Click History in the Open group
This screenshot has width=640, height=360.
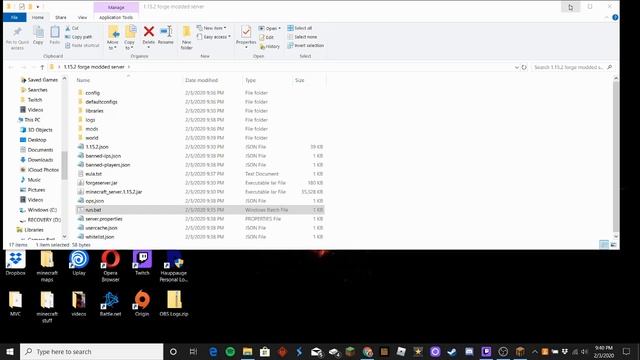tap(269, 47)
